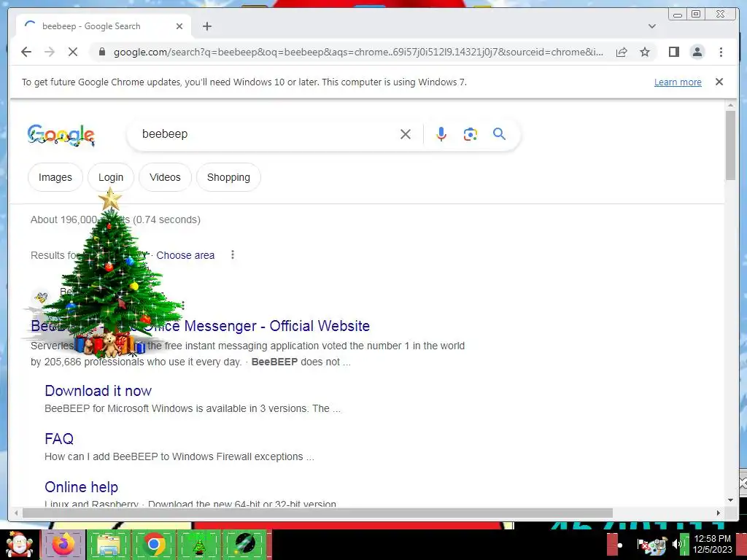
Task: Search by voice microphone icon
Action: pyautogui.click(x=441, y=134)
